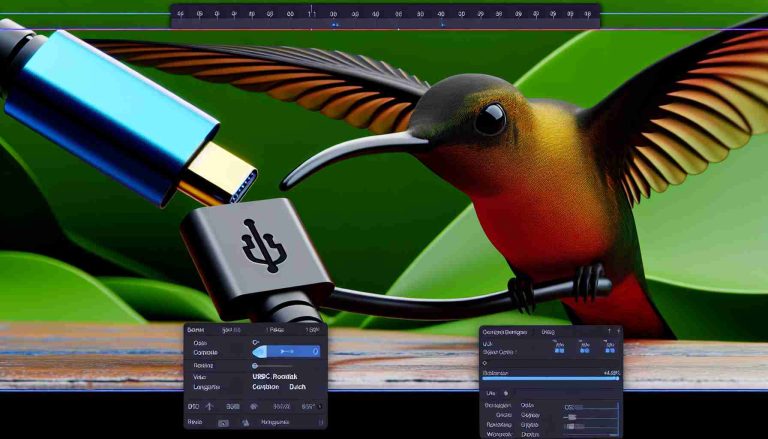The image size is (768, 439).
Task: Select the second header tab in left panel
Action: (229, 329)
